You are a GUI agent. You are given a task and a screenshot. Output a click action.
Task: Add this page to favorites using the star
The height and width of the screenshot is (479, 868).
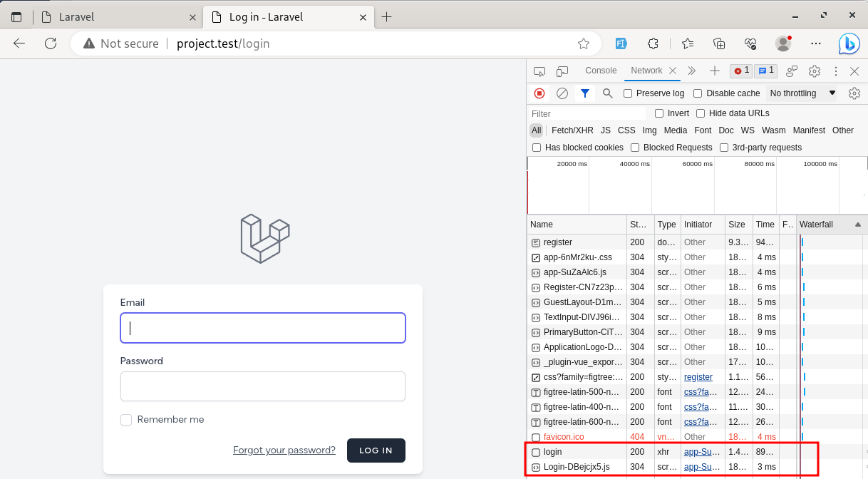[x=584, y=43]
